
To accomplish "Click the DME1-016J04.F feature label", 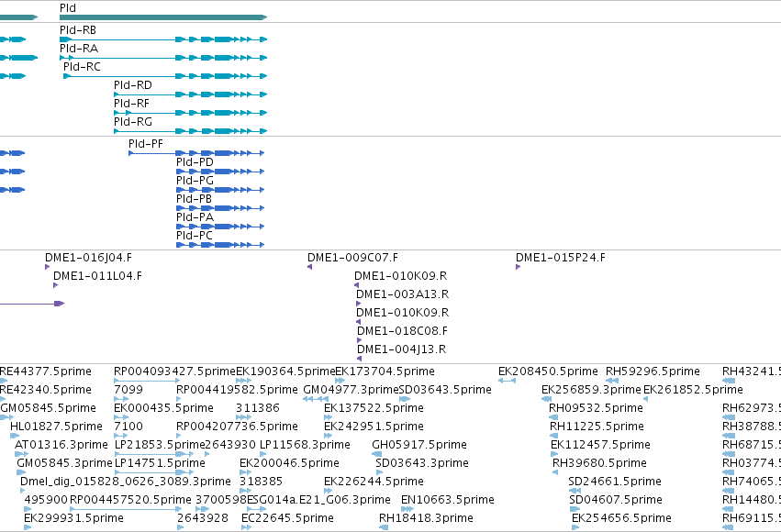I will 89,258.
